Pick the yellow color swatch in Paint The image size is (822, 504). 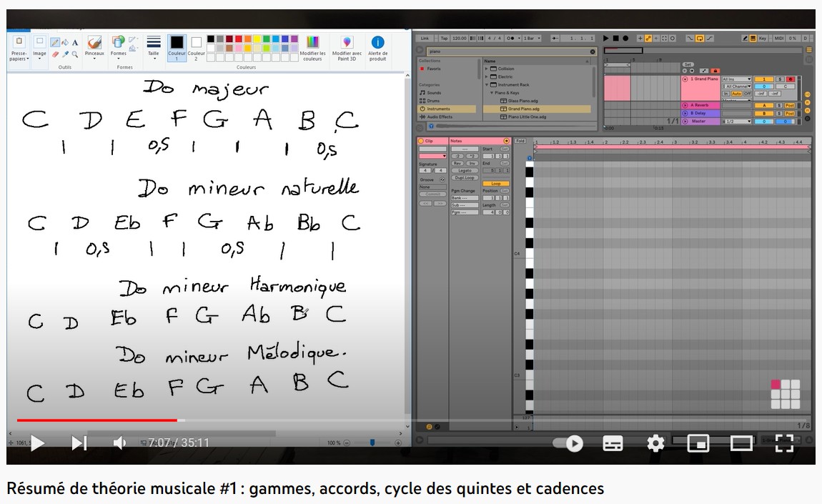[x=257, y=39]
